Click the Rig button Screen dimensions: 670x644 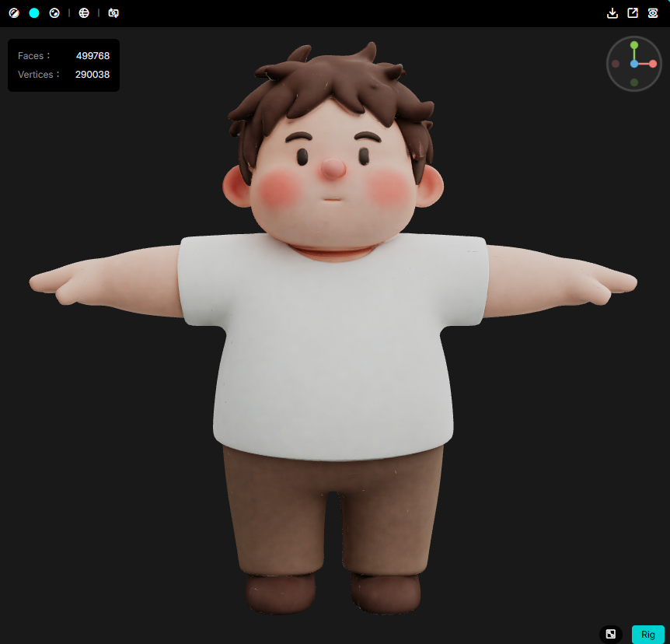click(x=647, y=635)
